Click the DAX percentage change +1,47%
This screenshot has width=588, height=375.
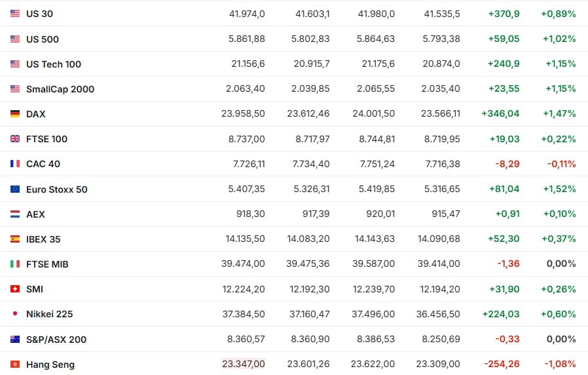(559, 113)
